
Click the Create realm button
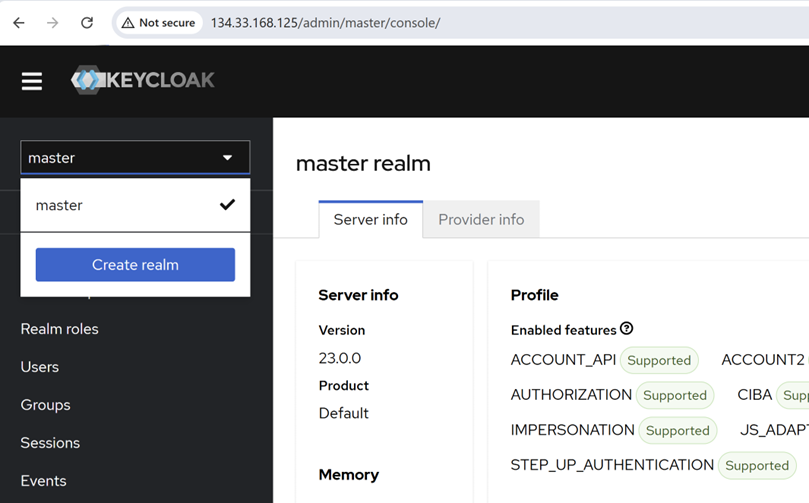[x=135, y=265]
